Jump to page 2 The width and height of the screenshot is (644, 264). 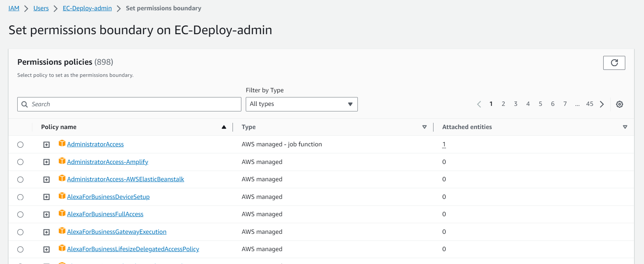click(x=503, y=104)
